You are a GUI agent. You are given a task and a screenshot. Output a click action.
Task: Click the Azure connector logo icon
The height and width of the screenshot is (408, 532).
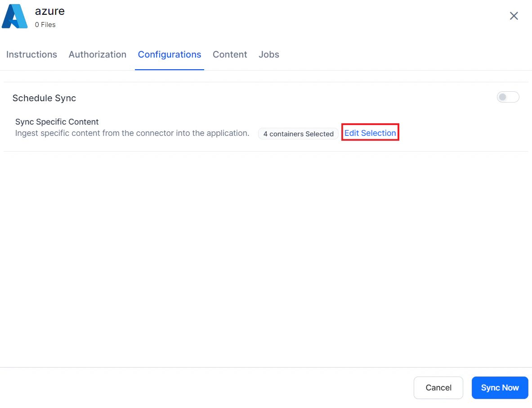[x=14, y=16]
